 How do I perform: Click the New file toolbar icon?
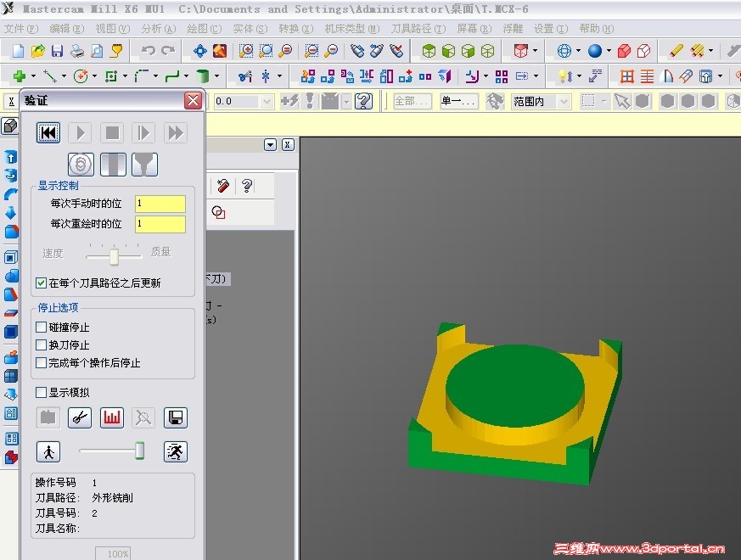click(x=18, y=51)
